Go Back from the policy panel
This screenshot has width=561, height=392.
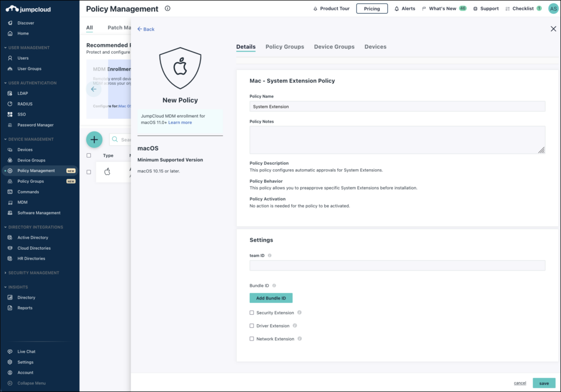146,30
